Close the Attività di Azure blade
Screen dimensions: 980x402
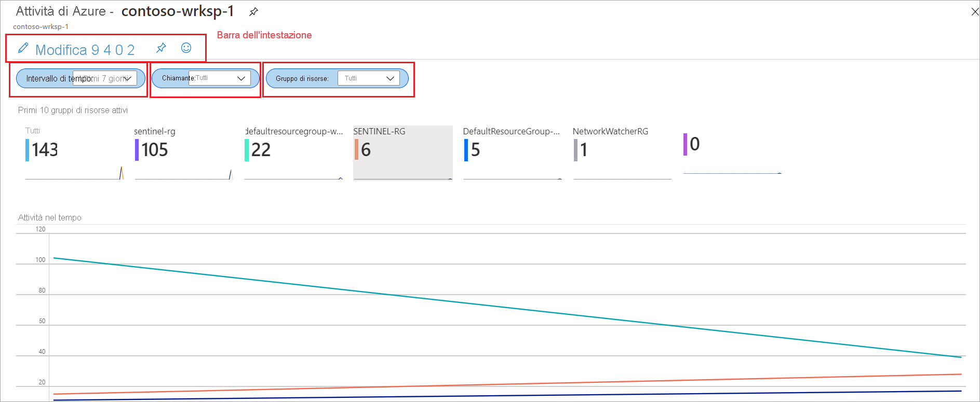pos(975,12)
